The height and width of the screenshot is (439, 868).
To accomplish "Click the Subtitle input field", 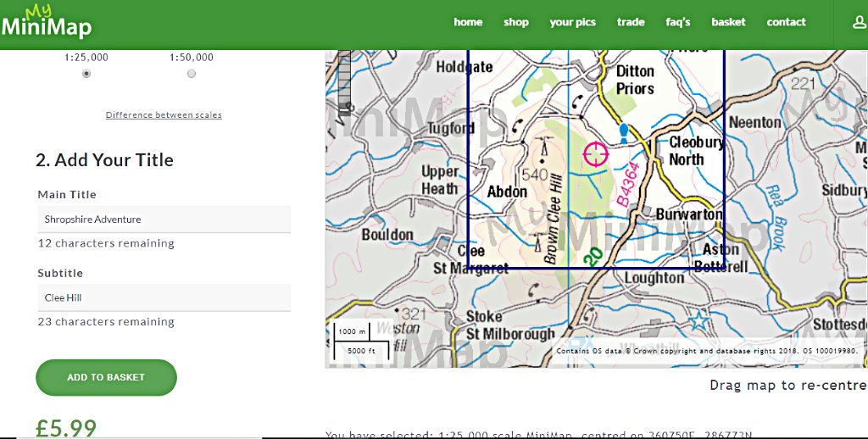I will pos(164,297).
